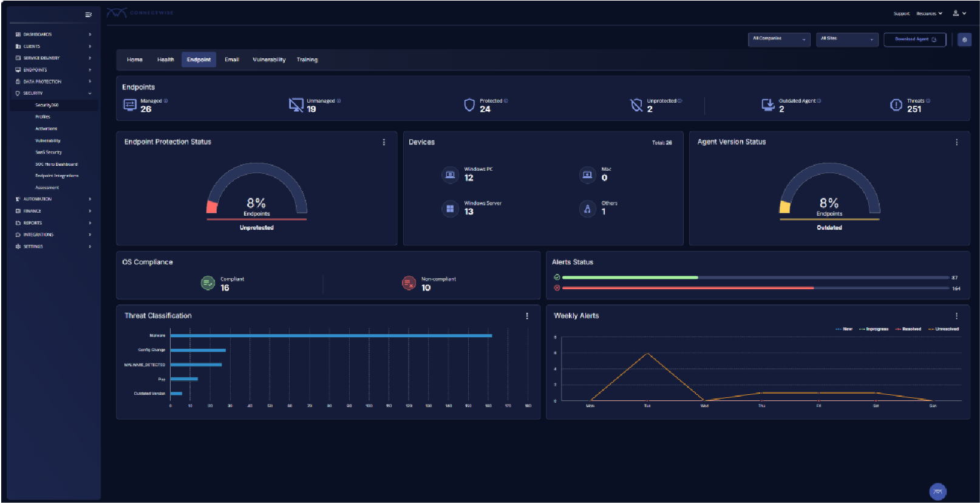
Task: Click the Outdated Agent download icon
Action: pos(767,105)
